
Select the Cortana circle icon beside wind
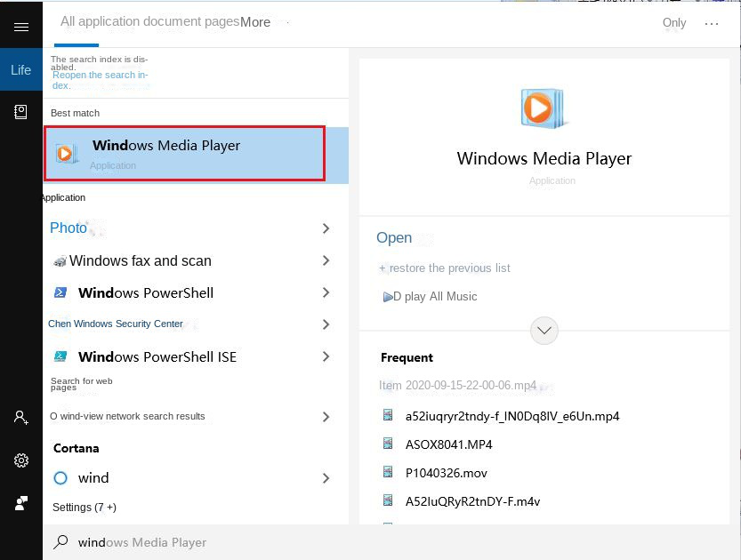click(x=60, y=478)
